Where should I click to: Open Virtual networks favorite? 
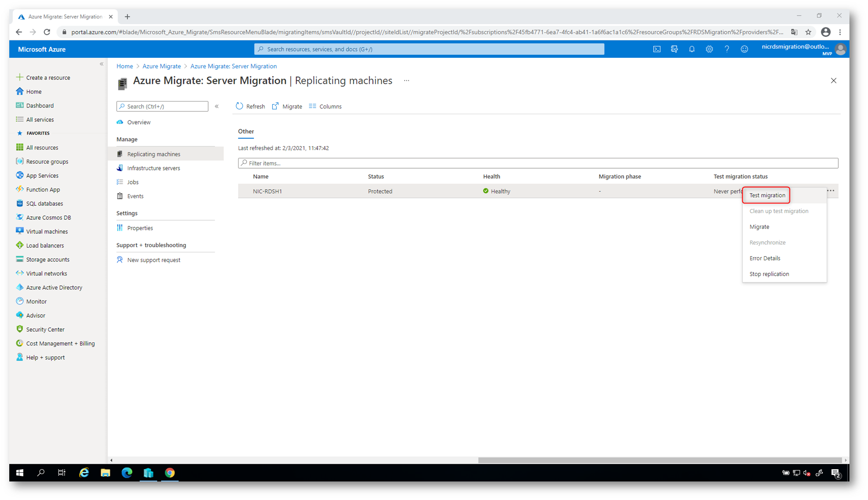coord(46,274)
